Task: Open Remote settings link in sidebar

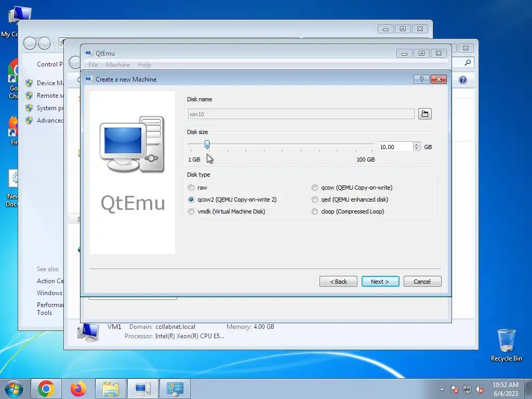Action: [50, 96]
